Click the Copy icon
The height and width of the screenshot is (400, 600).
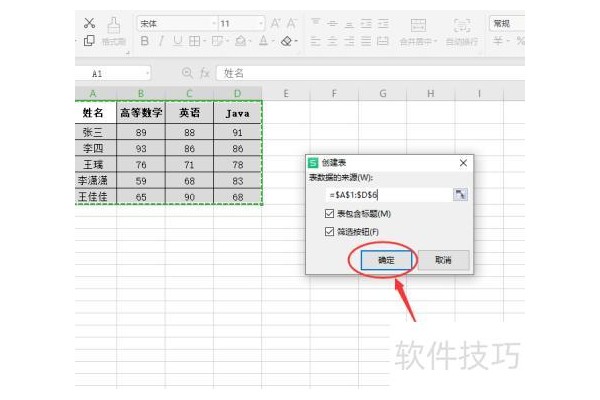[x=89, y=41]
